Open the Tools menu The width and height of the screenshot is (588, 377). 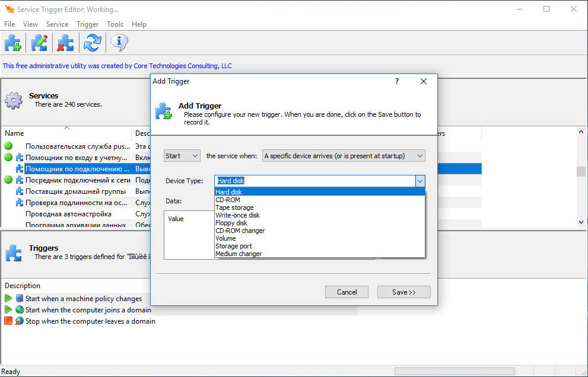[x=115, y=24]
